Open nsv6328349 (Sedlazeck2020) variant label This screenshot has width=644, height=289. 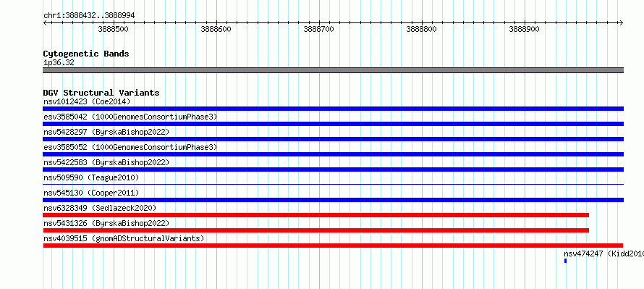click(x=100, y=208)
